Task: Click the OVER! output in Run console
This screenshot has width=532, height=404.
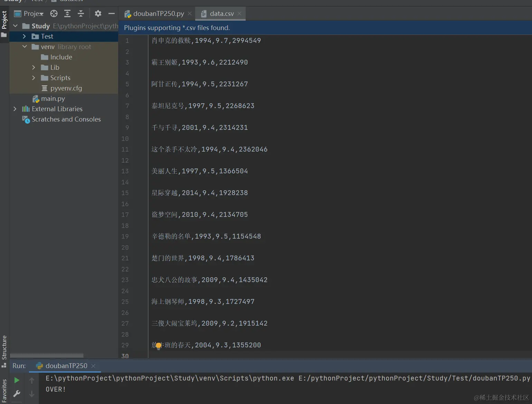Action: tap(56, 389)
